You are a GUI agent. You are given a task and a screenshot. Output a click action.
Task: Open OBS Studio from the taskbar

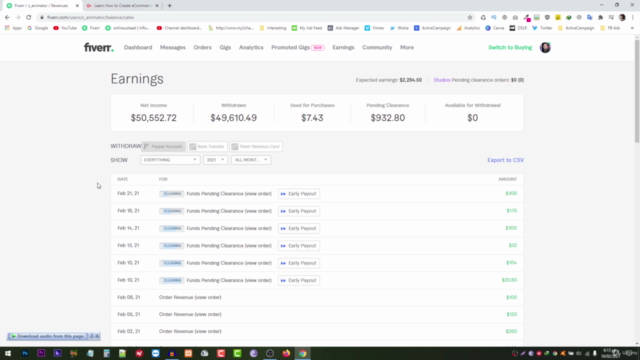pos(270,353)
